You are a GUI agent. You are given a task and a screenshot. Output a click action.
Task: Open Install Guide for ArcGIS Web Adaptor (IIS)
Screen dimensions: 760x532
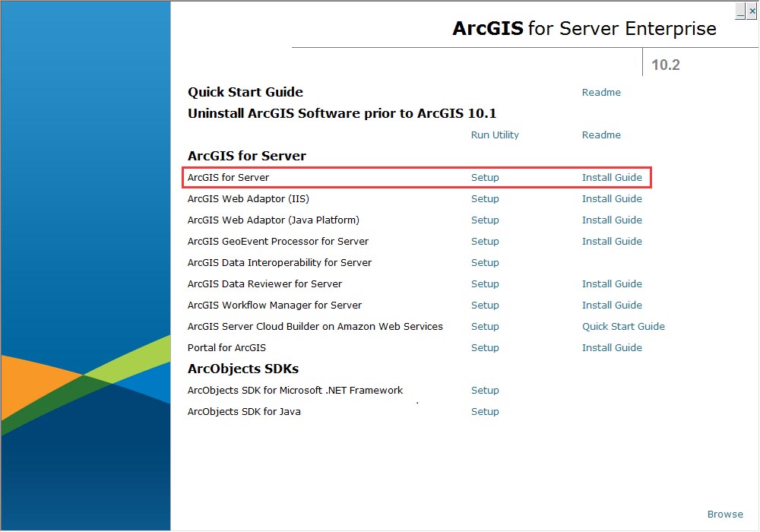point(612,198)
